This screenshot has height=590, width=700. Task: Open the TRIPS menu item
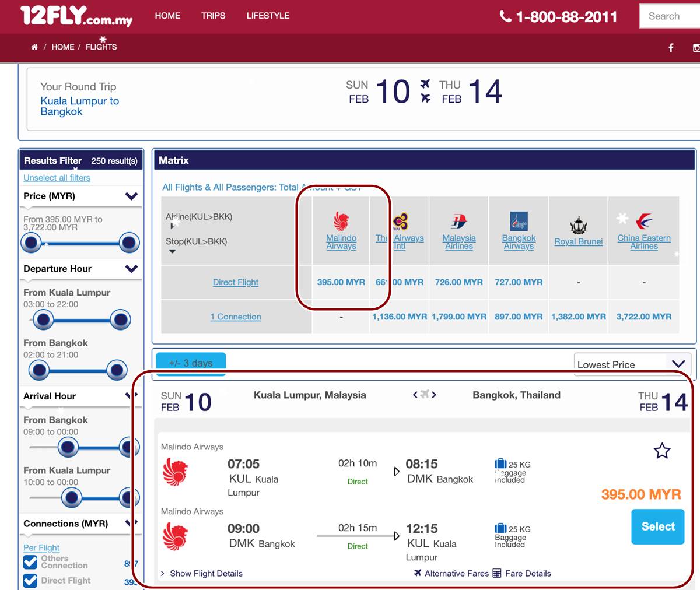pos(213,16)
